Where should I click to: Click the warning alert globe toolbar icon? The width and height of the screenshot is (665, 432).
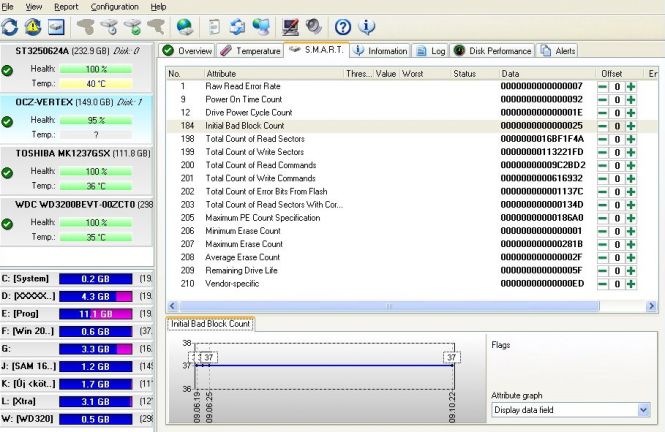[x=33, y=27]
